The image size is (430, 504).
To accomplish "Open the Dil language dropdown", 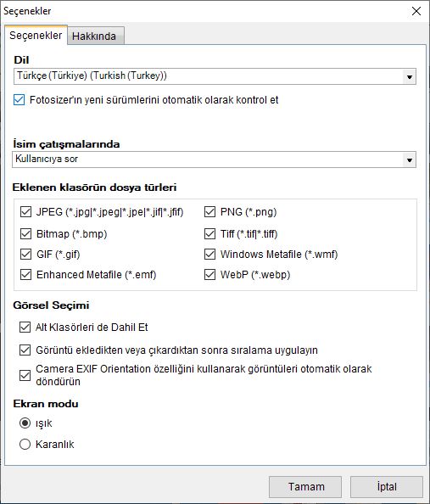I will 215,76.
